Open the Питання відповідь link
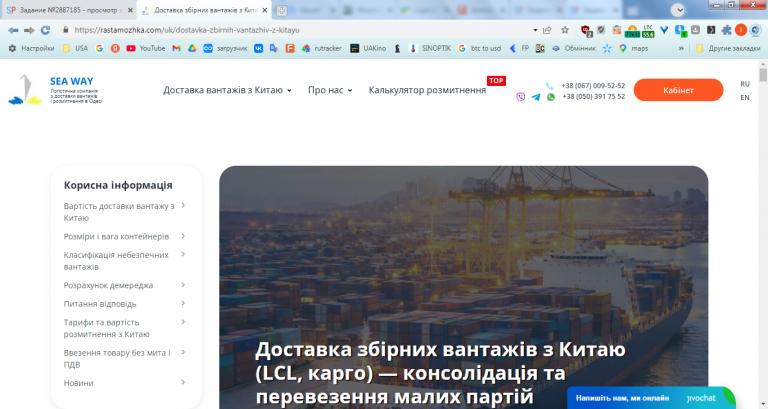This screenshot has height=409, width=768. [100, 304]
